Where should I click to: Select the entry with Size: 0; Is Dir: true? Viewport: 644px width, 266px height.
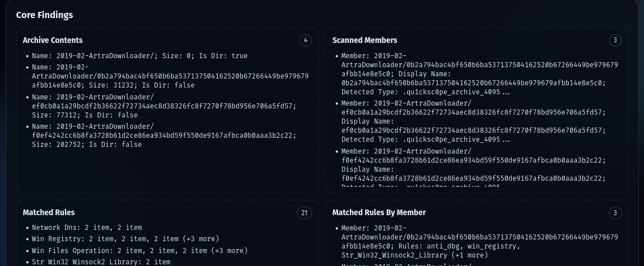[140, 56]
